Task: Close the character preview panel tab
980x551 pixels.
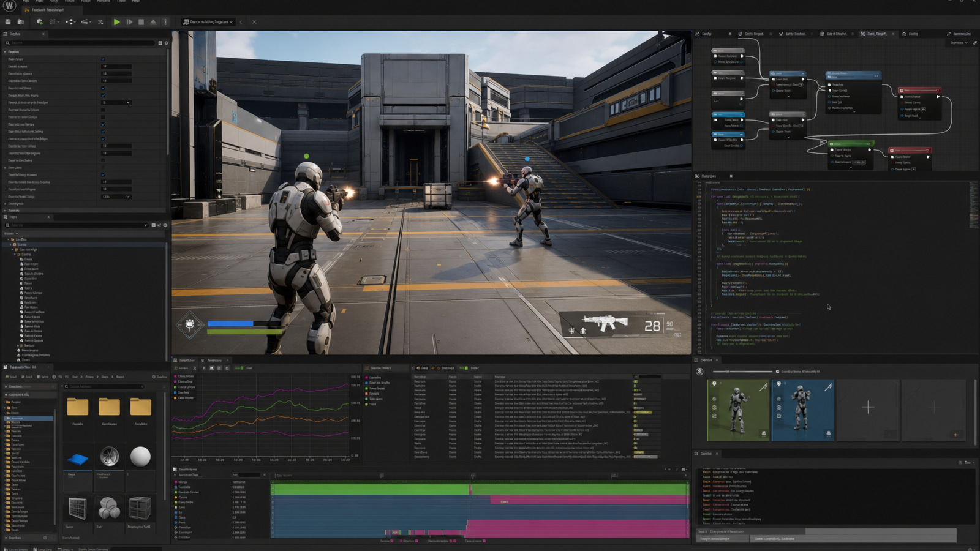Action: tap(717, 360)
